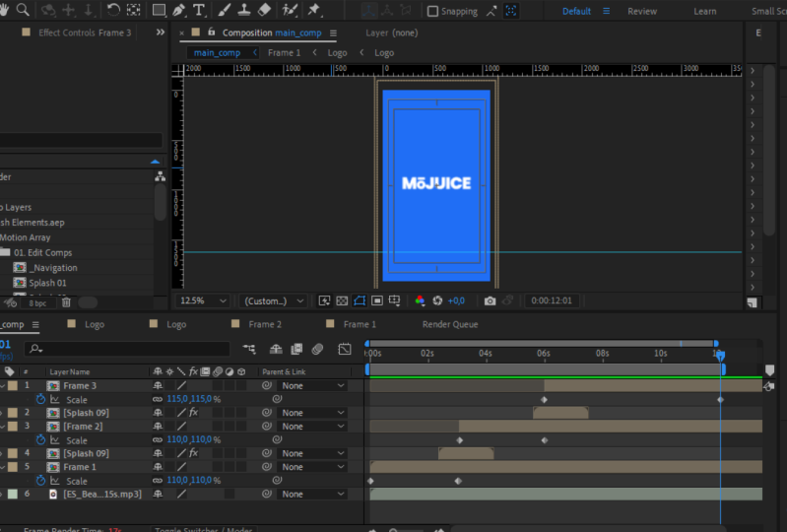
Task: Select the Eraser tool
Action: [x=264, y=10]
